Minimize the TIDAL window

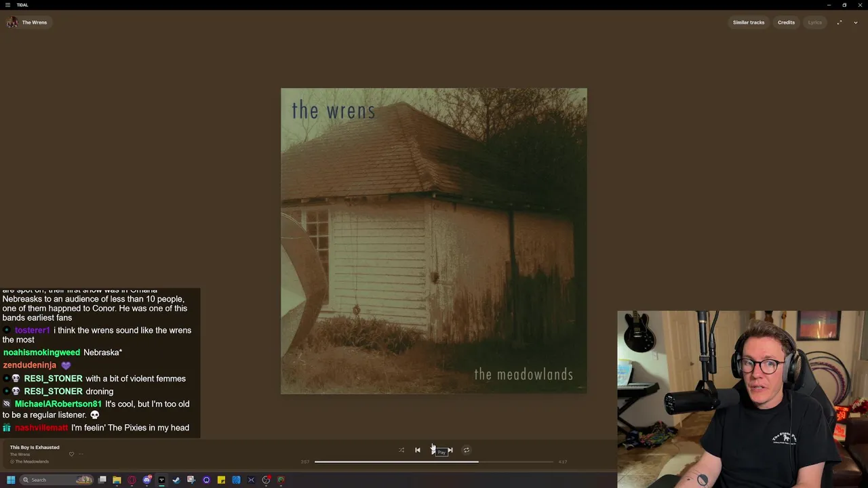pos(829,5)
